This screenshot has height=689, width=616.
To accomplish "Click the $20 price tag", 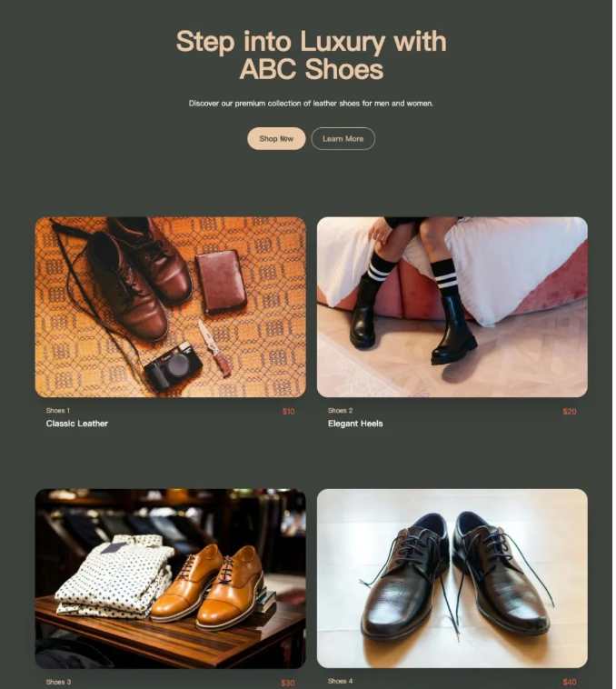I will tap(570, 412).
